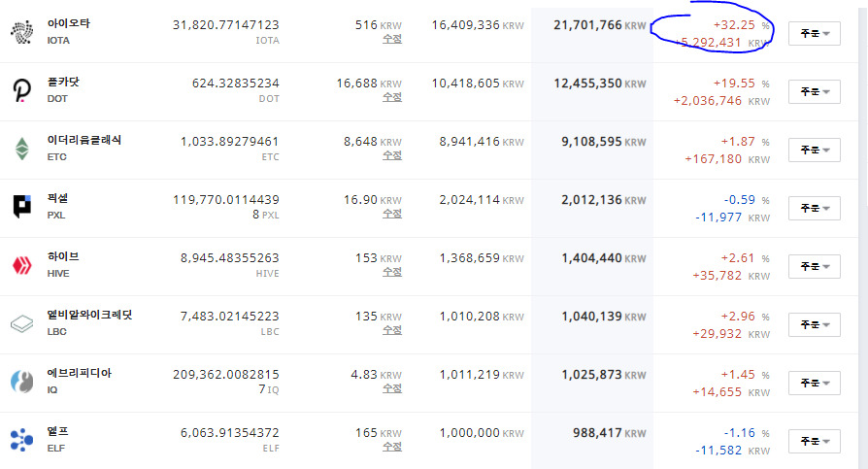This screenshot has width=868, height=469.
Task: Click the 수정 link under 516 KRW
Action: tap(392, 39)
